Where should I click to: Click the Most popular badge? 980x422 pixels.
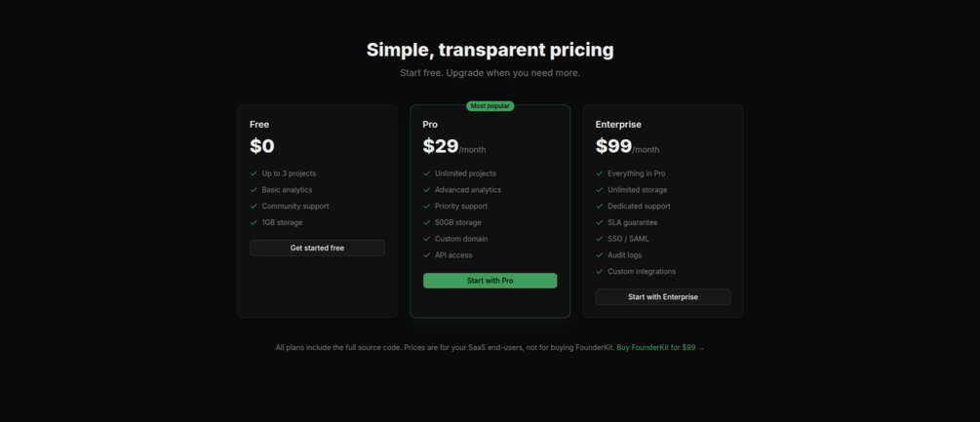[490, 106]
